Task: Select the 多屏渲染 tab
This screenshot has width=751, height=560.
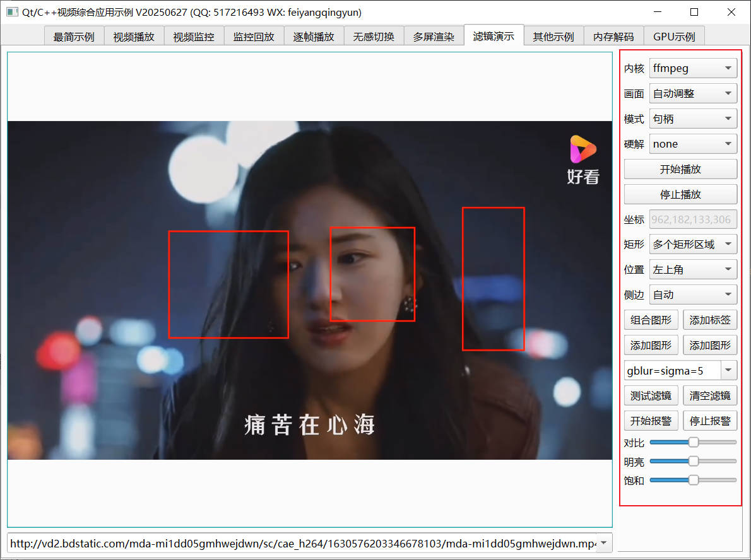Action: click(x=434, y=37)
